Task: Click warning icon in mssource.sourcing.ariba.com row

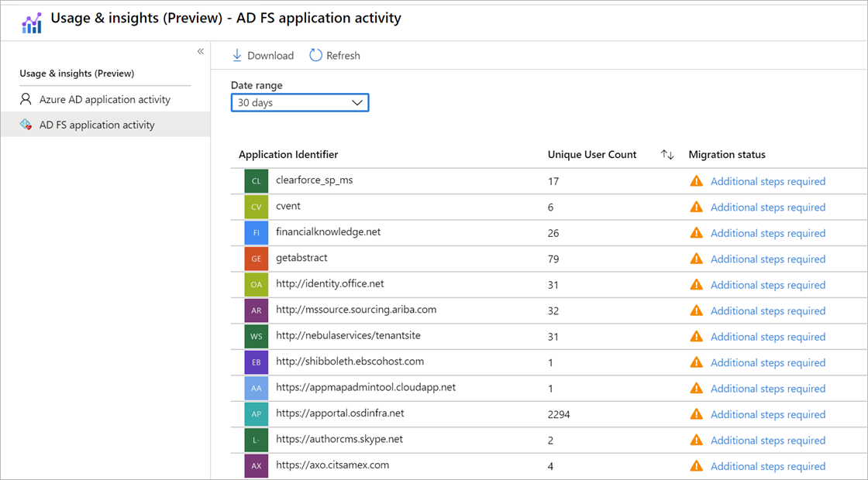Action: click(697, 310)
